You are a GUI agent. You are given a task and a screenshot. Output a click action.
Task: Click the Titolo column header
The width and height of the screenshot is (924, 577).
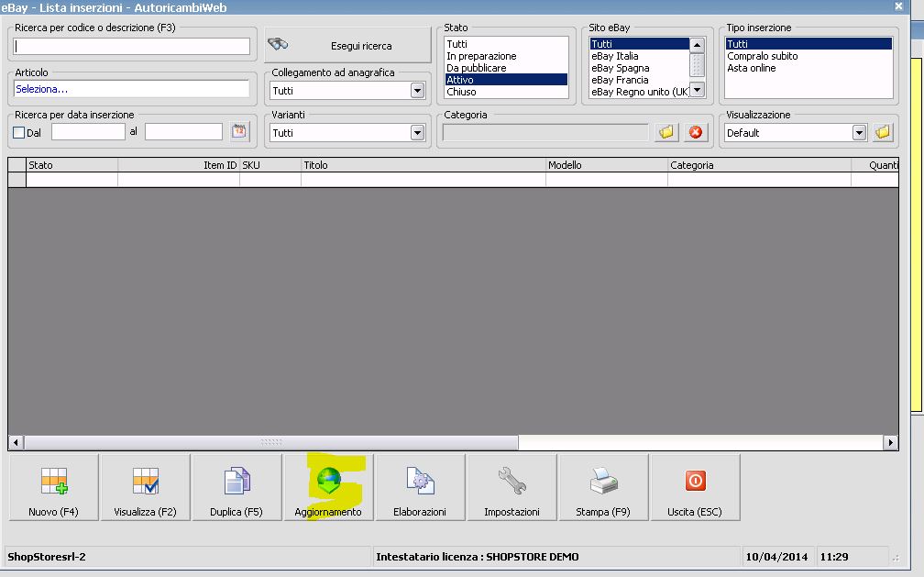(x=423, y=165)
